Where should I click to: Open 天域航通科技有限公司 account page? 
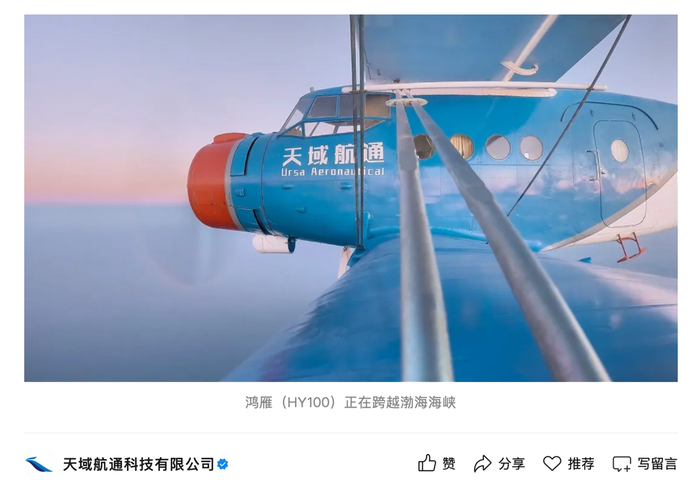pyautogui.click(x=138, y=464)
